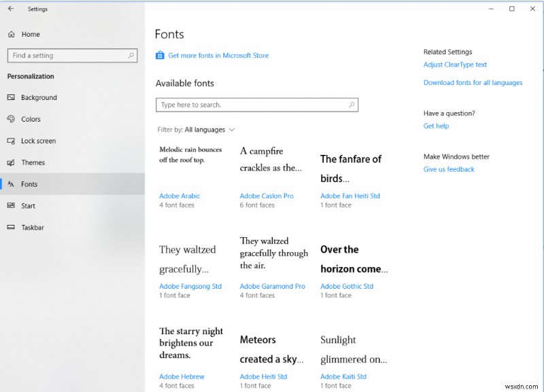Open the Personalization section header

(29, 76)
